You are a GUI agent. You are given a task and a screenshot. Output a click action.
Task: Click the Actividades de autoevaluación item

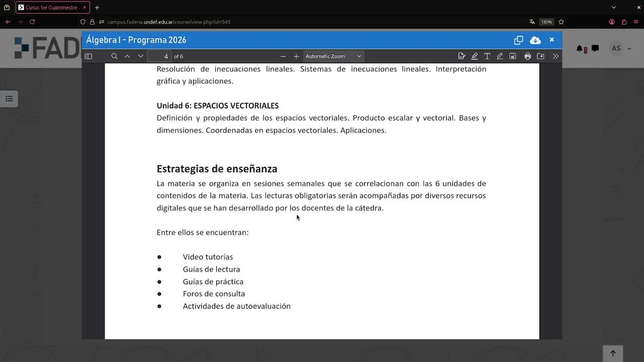(236, 306)
